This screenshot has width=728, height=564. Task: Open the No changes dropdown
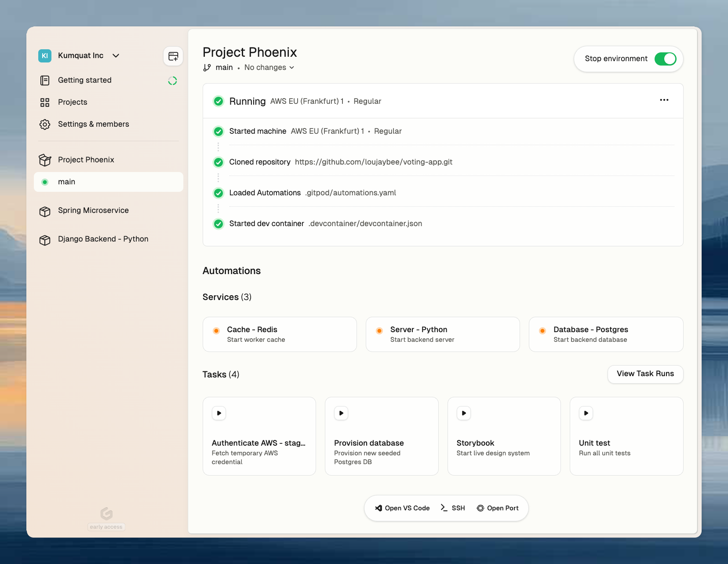(x=269, y=67)
